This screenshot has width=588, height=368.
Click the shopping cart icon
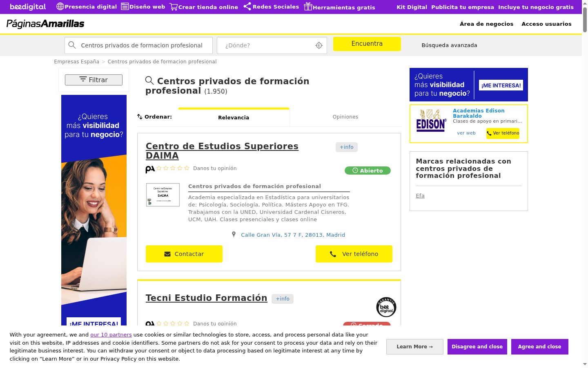(x=174, y=7)
